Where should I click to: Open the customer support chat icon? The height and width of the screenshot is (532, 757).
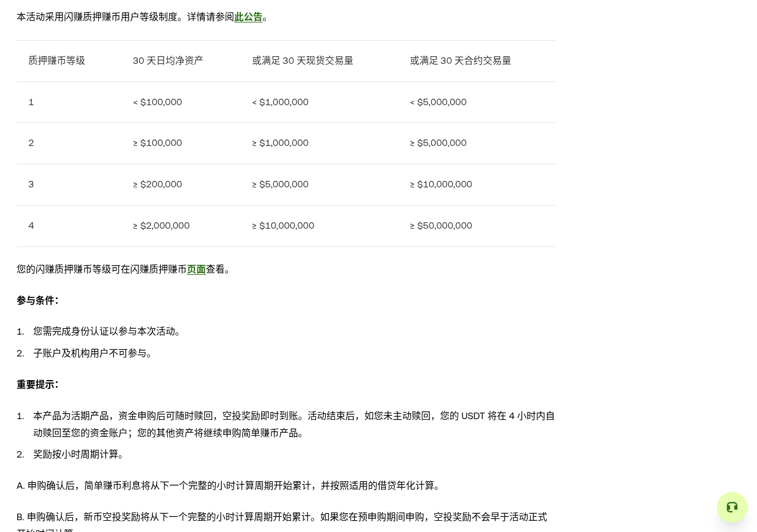[x=732, y=507]
